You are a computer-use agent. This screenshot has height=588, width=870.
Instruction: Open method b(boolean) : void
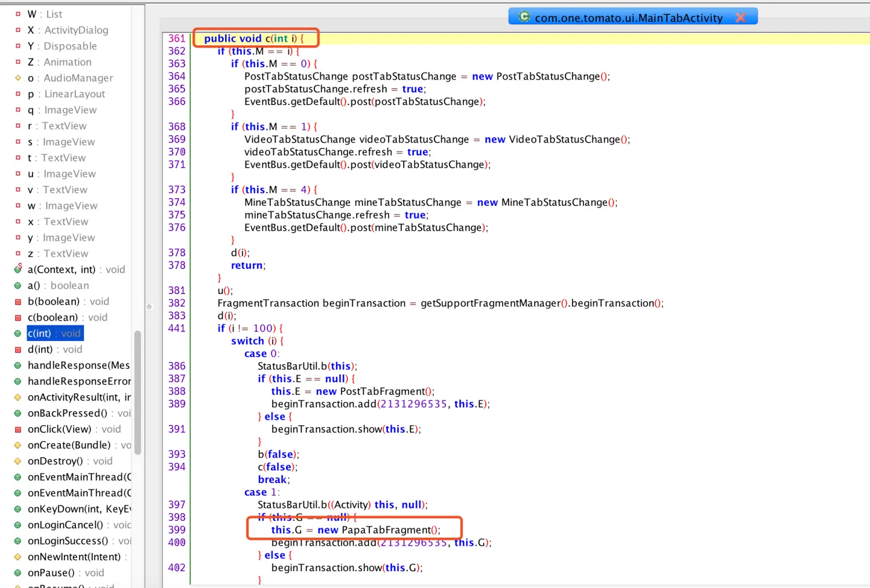point(68,301)
